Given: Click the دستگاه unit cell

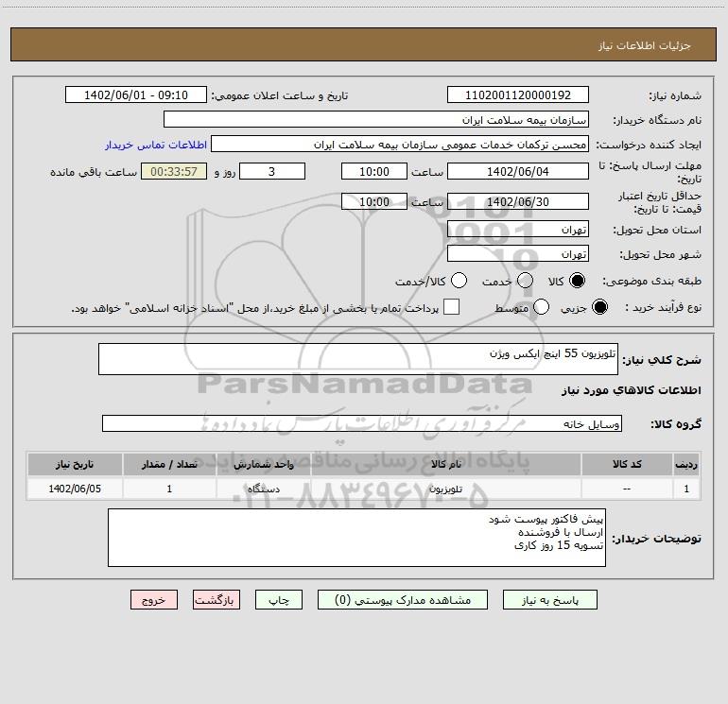Looking at the screenshot, I should pyautogui.click(x=263, y=489).
